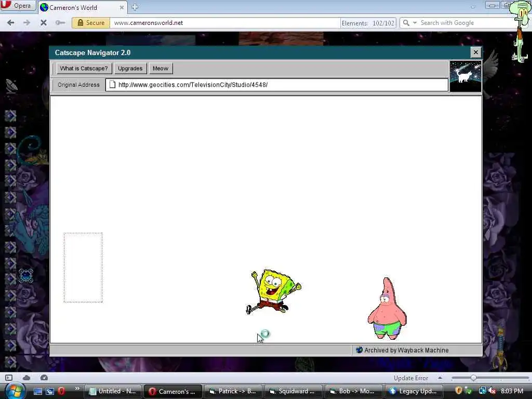Click the Update Error status text

pos(411,378)
